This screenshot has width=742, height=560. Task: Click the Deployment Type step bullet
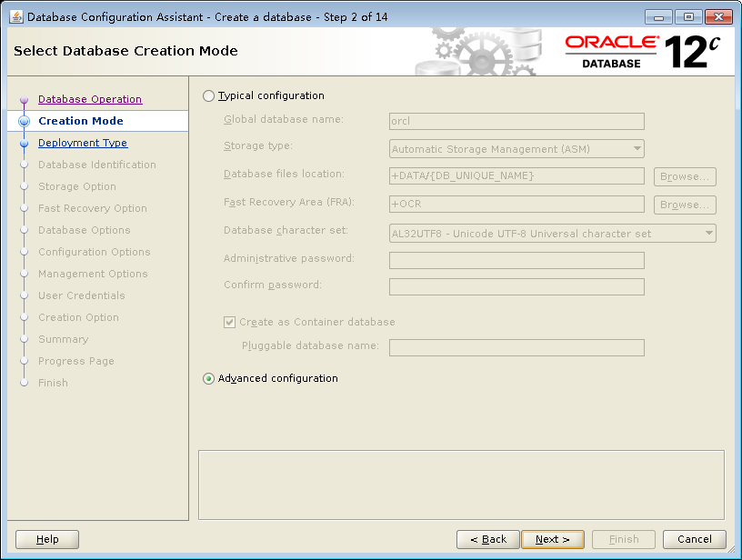25,144
